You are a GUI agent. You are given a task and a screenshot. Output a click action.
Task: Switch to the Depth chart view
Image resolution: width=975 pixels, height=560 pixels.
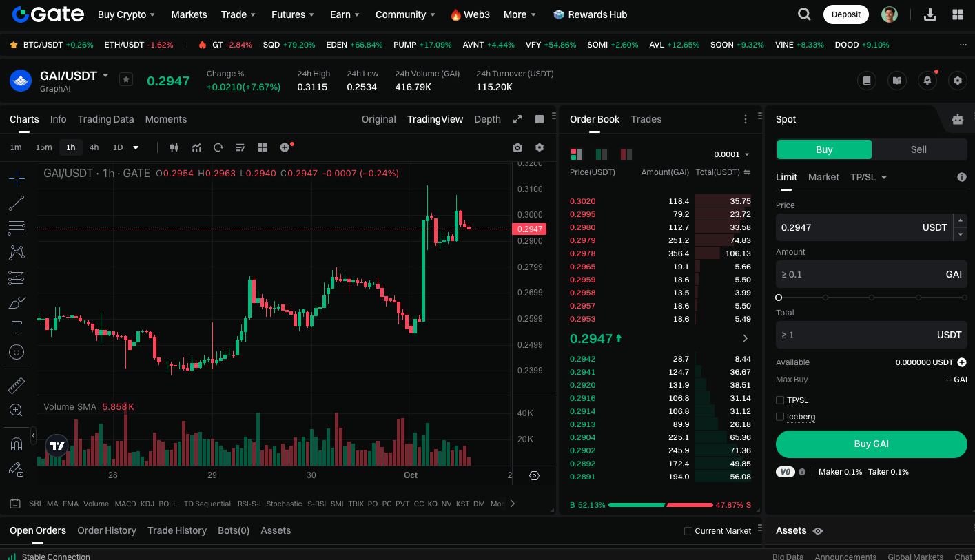pos(488,119)
